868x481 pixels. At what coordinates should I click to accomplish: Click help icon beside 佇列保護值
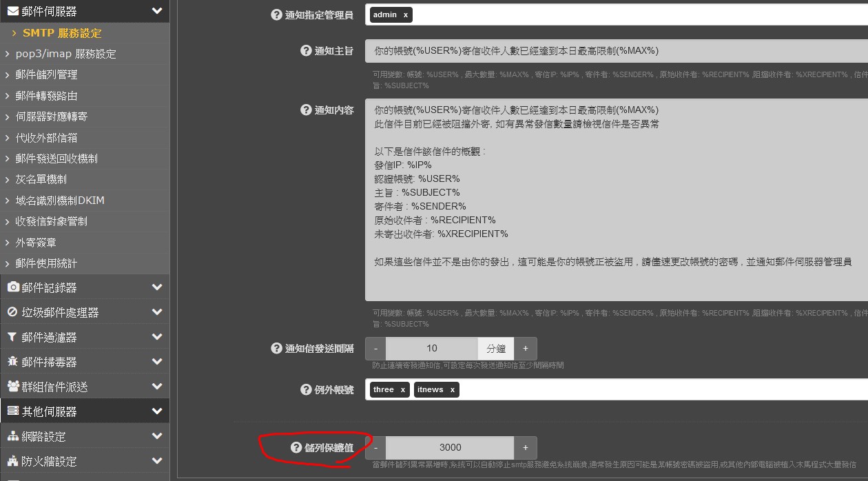coord(296,448)
